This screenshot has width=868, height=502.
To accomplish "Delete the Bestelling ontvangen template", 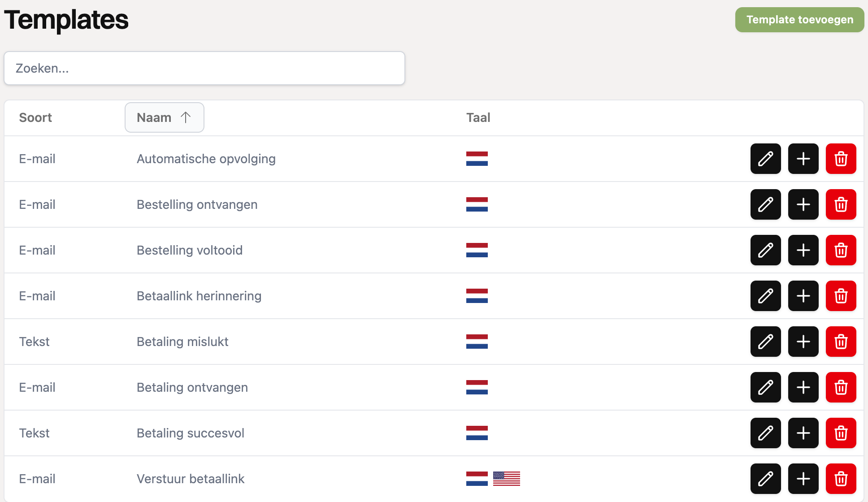I will click(x=841, y=204).
